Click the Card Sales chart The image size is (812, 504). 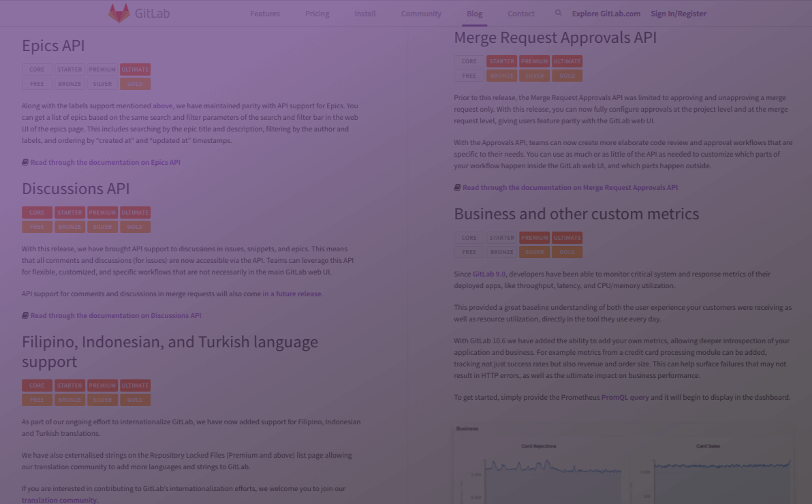tap(708, 471)
